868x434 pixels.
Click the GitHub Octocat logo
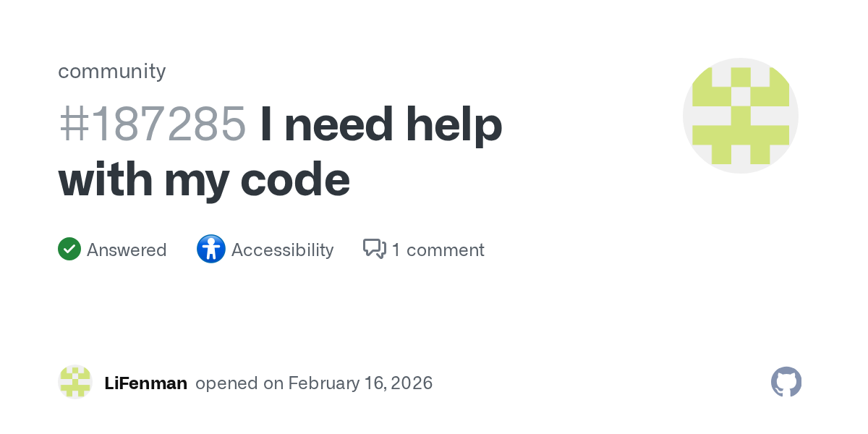786,382
